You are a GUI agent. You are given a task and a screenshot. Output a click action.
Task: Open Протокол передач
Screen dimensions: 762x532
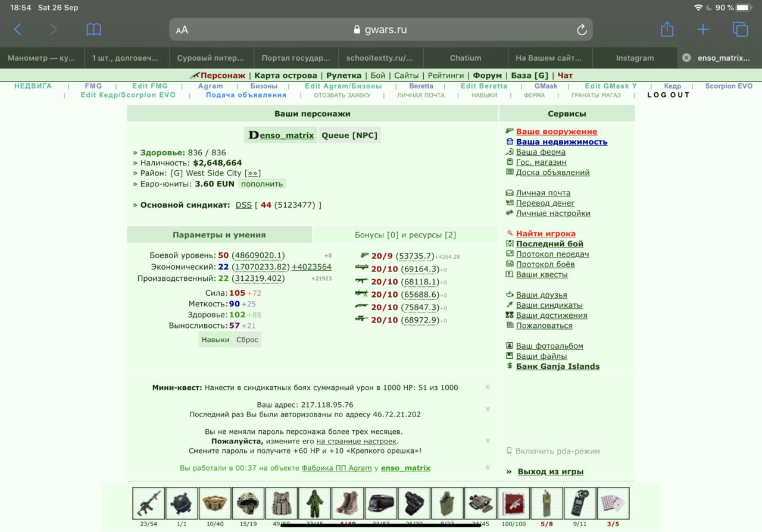(552, 254)
